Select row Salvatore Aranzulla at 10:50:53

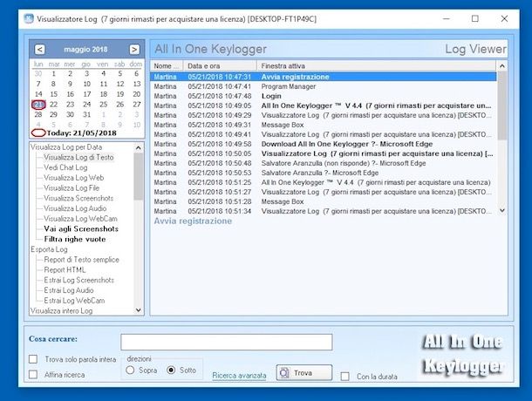point(324,173)
